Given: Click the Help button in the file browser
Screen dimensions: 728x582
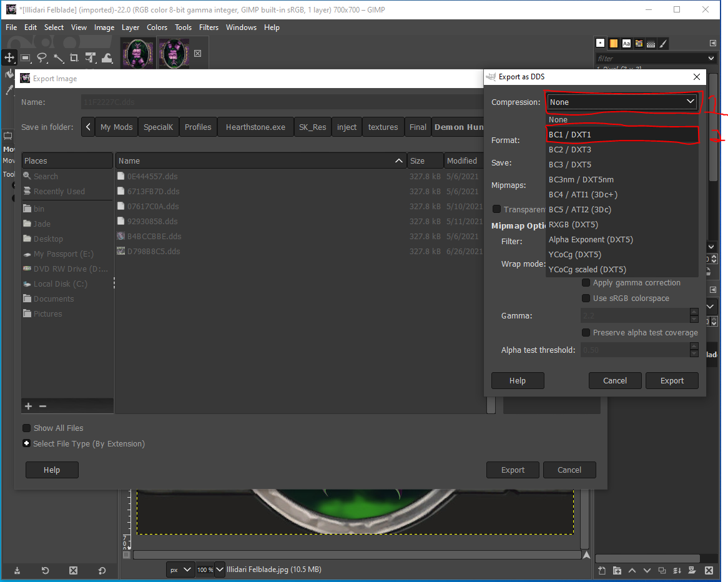Looking at the screenshot, I should coord(52,470).
